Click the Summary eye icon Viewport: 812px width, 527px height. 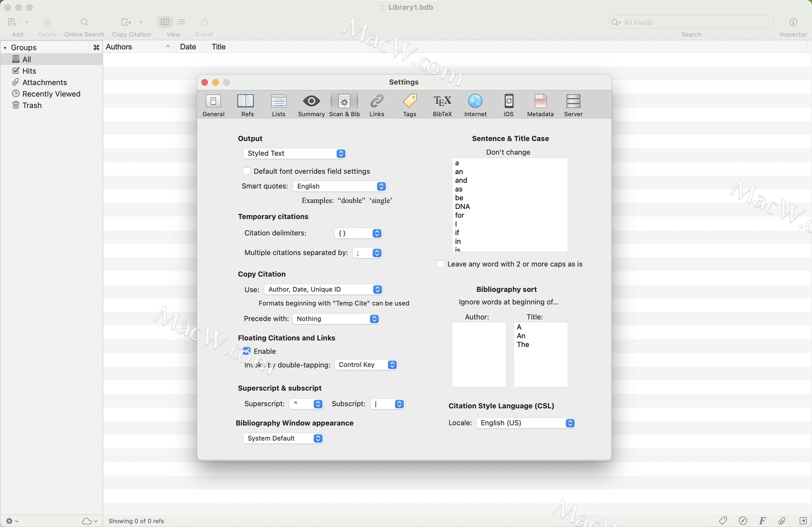coord(311,102)
